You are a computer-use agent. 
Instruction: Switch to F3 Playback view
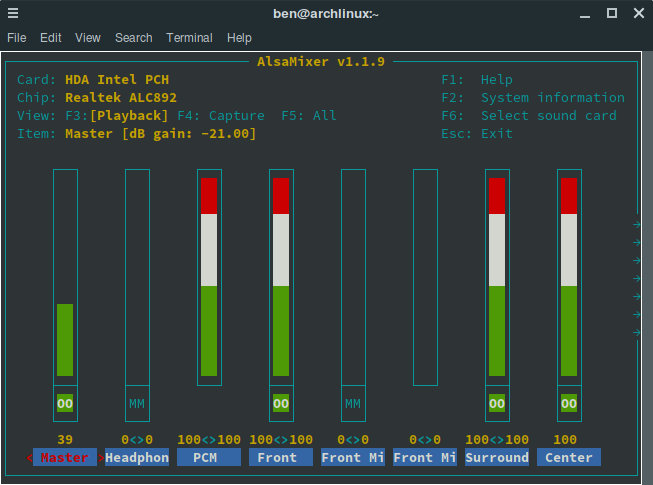coord(117,116)
